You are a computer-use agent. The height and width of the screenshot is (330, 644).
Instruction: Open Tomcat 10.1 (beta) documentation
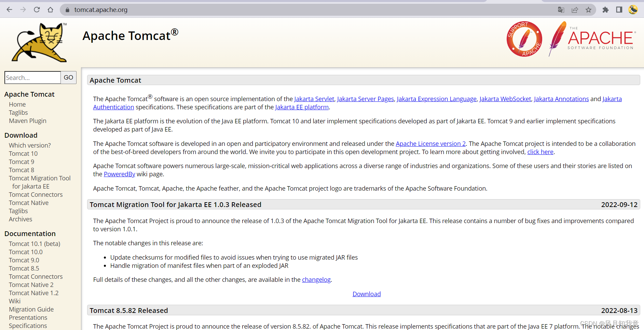35,244
